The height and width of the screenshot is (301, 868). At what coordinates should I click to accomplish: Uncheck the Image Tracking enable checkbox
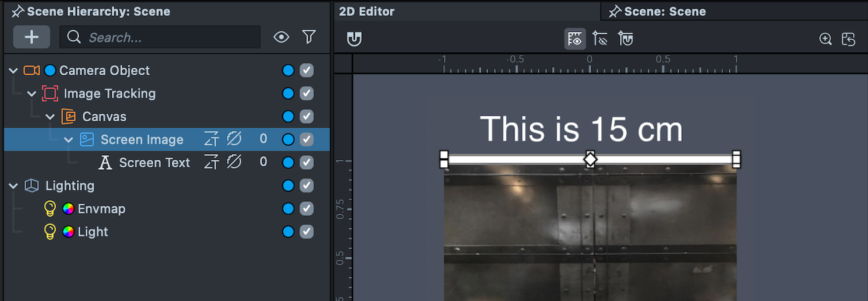[307, 93]
